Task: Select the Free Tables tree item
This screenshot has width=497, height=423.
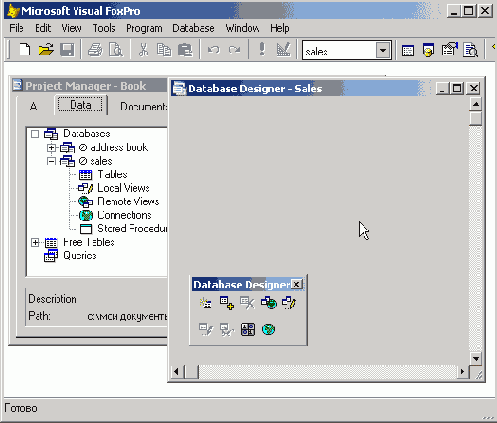Action: pos(89,242)
